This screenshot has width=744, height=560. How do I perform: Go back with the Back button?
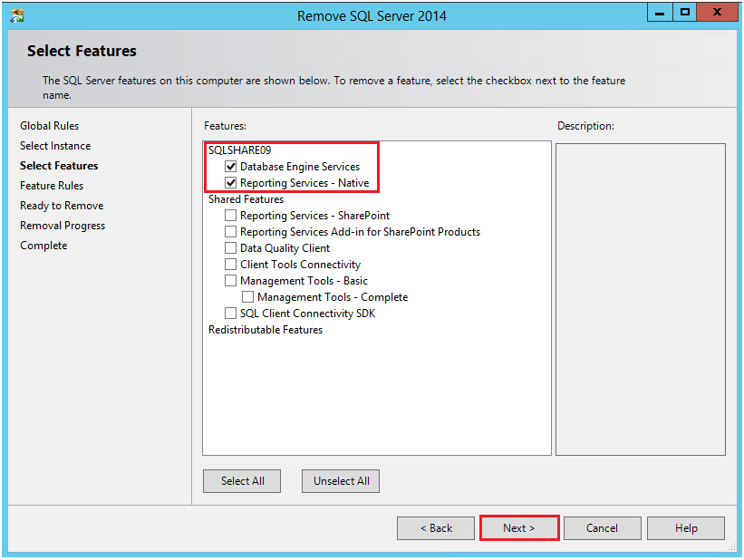click(436, 528)
